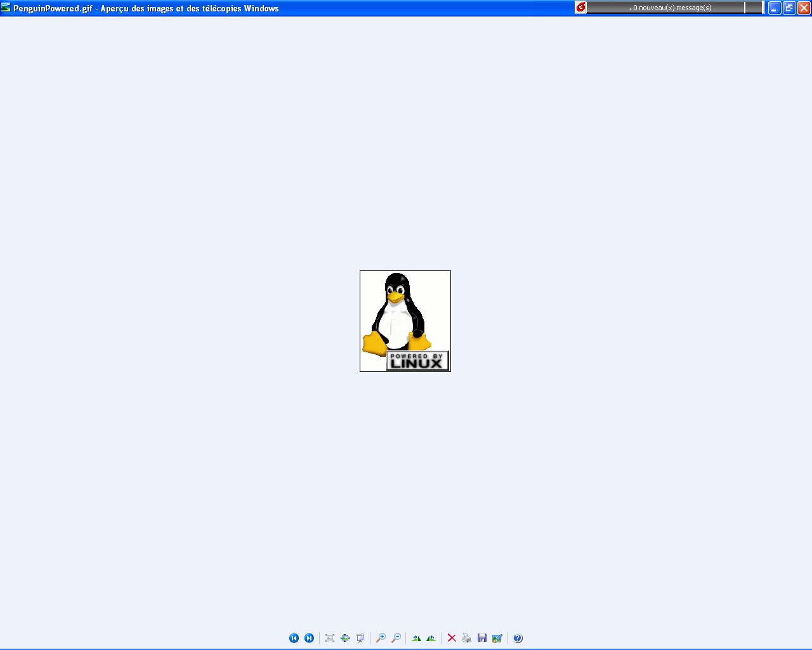Save a copy with the floppy icon

pos(482,638)
